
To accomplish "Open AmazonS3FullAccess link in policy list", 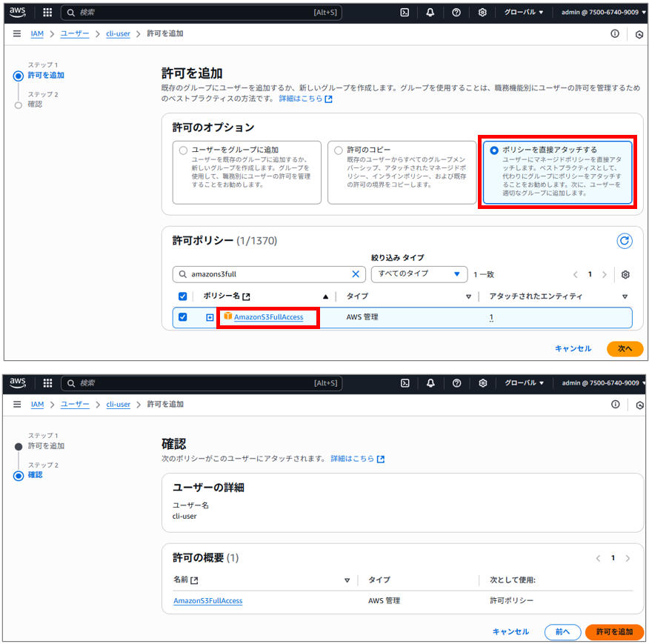I will 269,317.
